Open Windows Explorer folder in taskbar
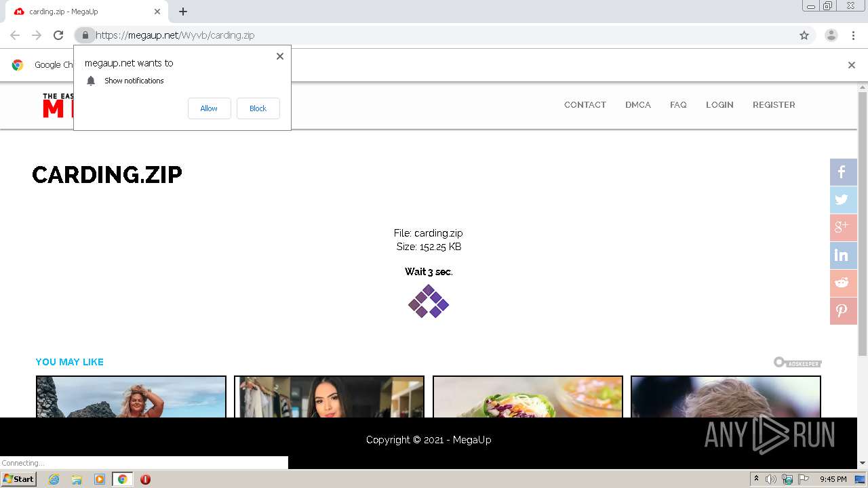868x488 pixels. click(x=77, y=479)
